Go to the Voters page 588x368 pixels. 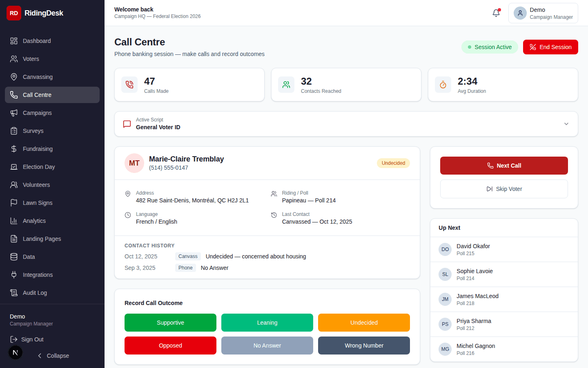(31, 59)
